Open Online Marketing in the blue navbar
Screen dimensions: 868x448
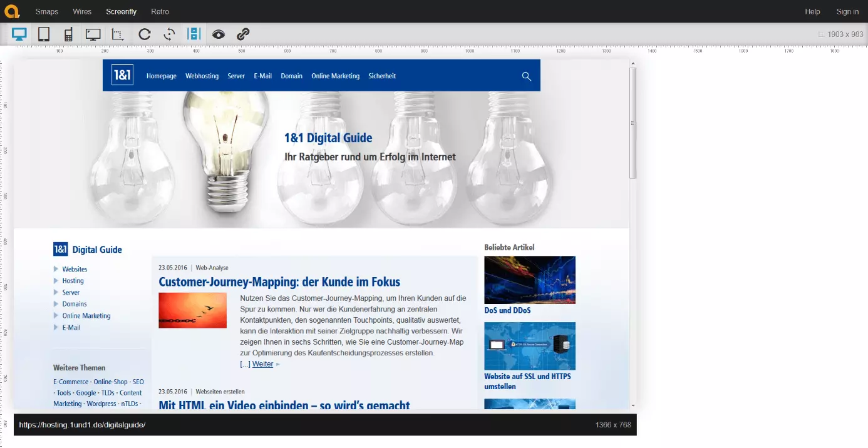(335, 76)
